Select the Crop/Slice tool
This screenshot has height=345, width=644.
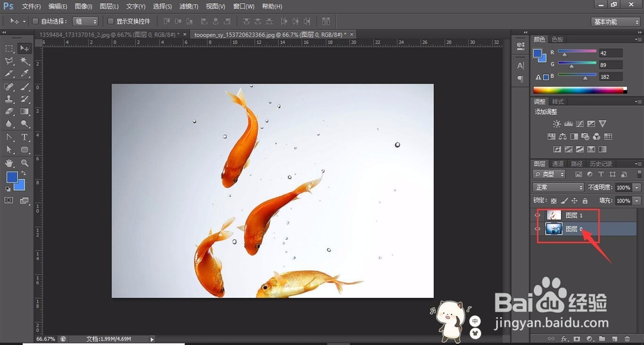click(x=9, y=74)
